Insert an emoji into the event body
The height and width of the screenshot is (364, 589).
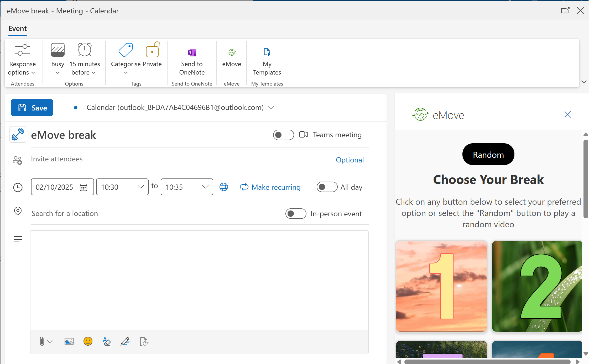(x=88, y=341)
